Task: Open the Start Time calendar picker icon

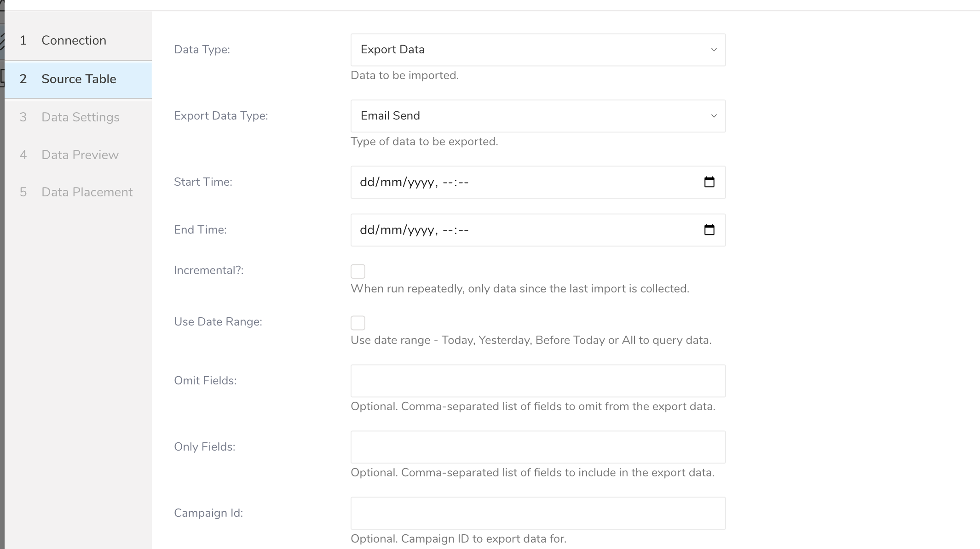Action: (x=709, y=182)
